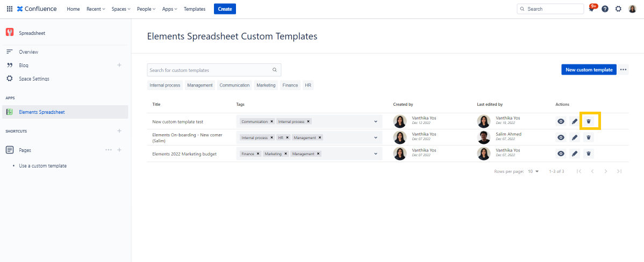Focus the Search for custom templates field

click(x=209, y=70)
